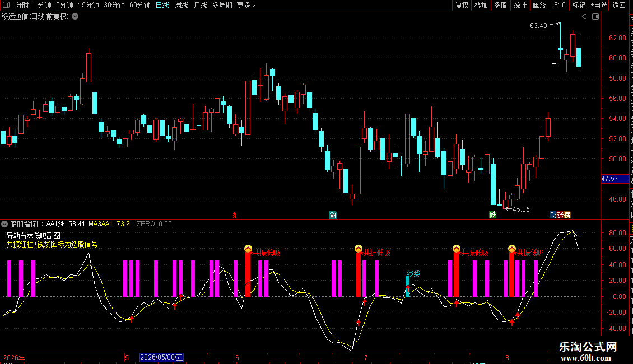
Task: Click the August 共振低吸 signal icon
Action: (x=512, y=249)
